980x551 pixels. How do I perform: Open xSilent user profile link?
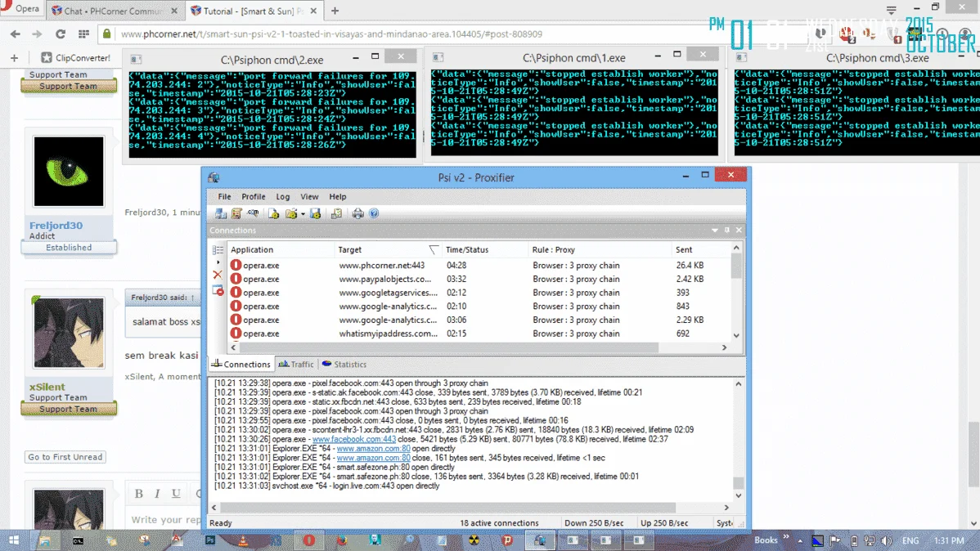click(x=47, y=387)
